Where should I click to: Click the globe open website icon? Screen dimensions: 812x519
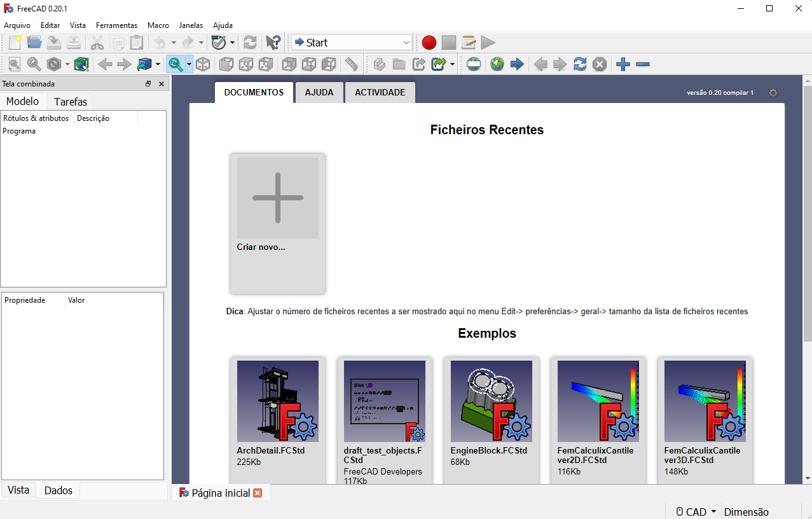click(x=497, y=64)
